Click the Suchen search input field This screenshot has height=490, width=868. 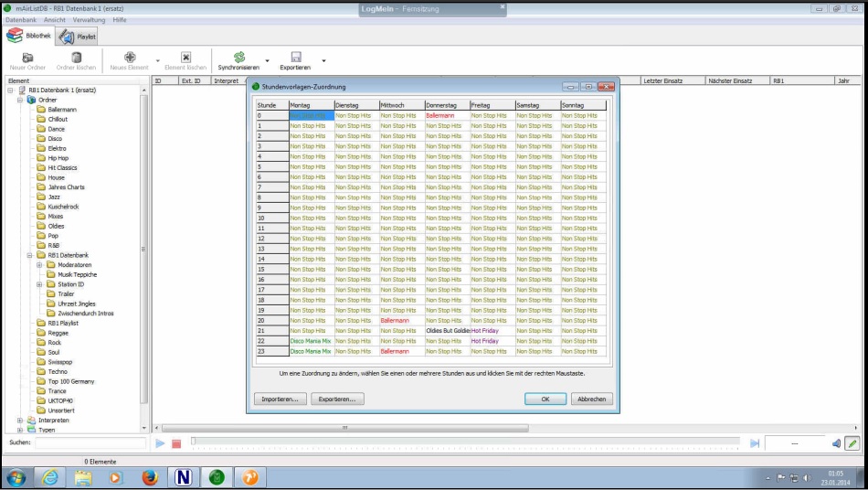coord(90,442)
